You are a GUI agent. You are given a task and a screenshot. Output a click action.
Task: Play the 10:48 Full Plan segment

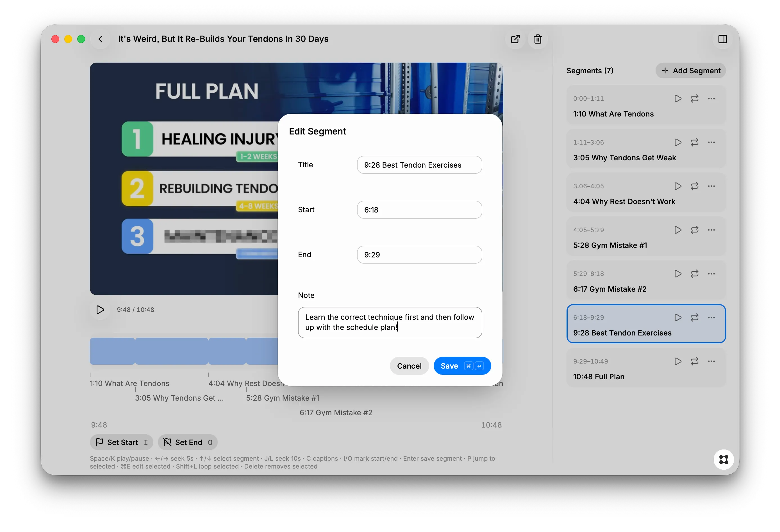(678, 361)
